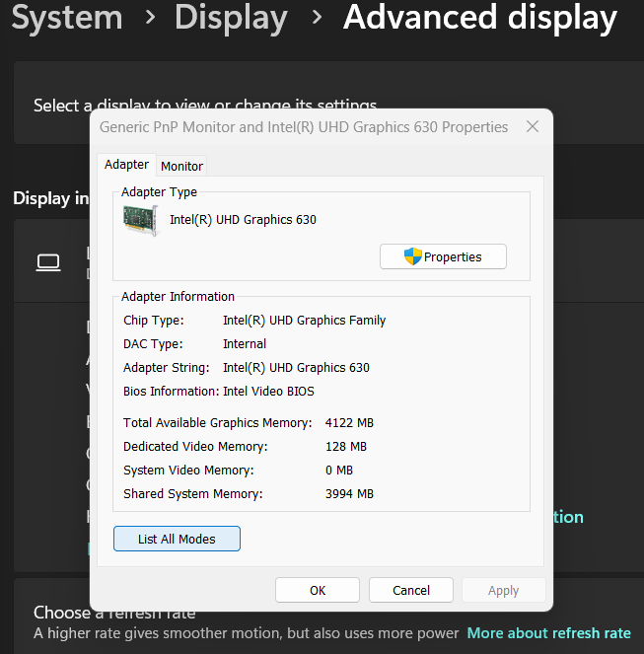This screenshot has height=654, width=644.
Task: Click Bios Information Intel Video BIOS
Action: tap(268, 392)
